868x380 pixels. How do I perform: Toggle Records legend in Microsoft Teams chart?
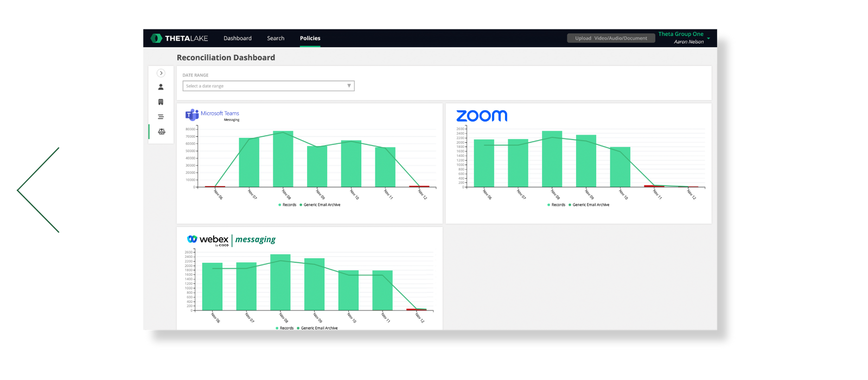click(x=288, y=205)
